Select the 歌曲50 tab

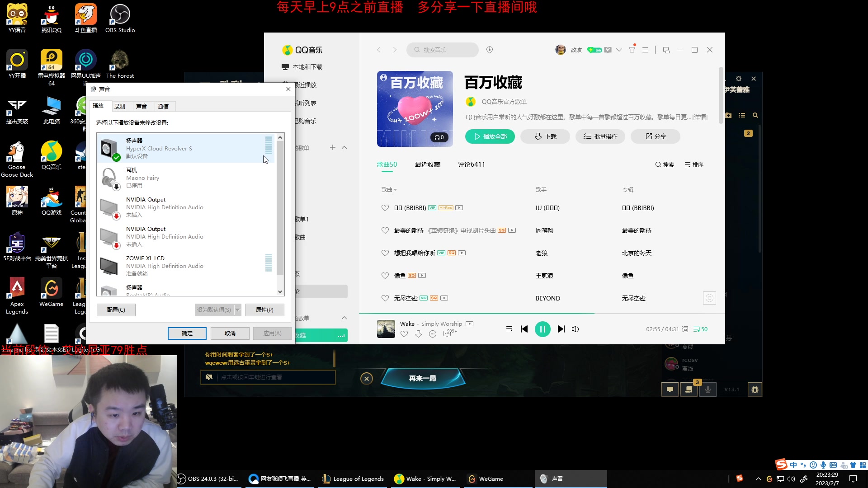[387, 164]
